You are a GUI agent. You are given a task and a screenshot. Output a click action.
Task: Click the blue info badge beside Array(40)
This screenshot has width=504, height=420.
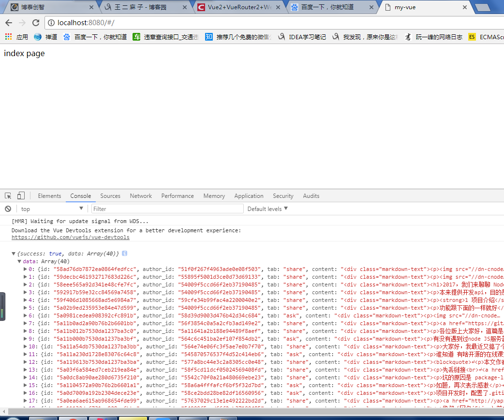pos(125,254)
